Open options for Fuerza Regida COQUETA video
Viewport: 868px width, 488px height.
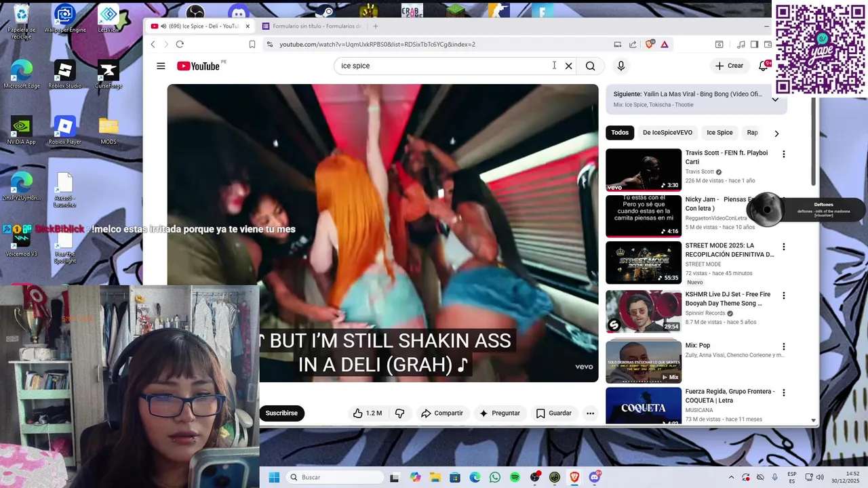784,393
